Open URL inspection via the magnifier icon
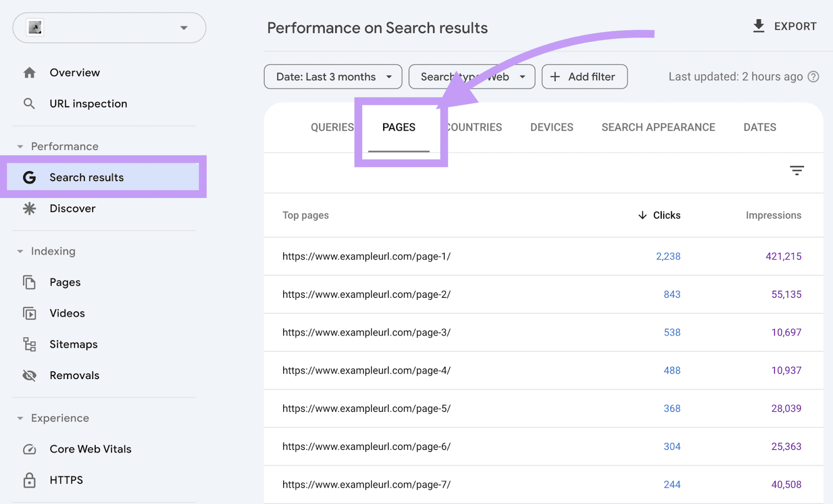 [x=30, y=103]
